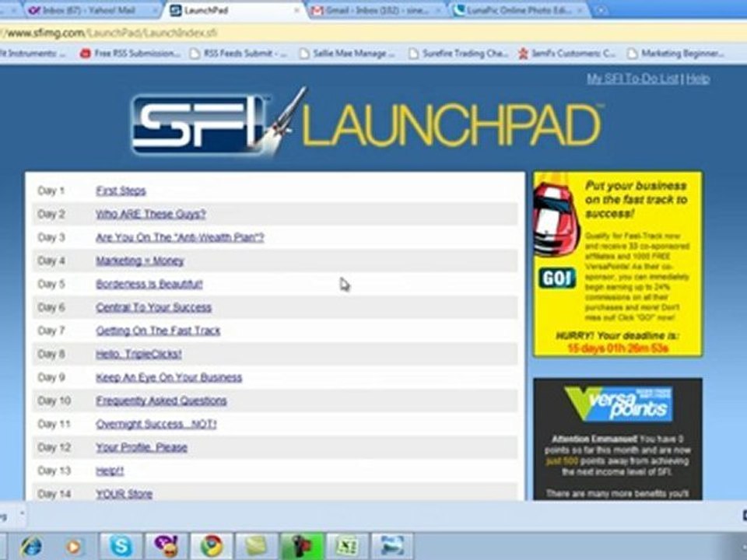Open a new browser tab
Image resolution: width=747 pixels, height=560 pixels.
(x=602, y=10)
